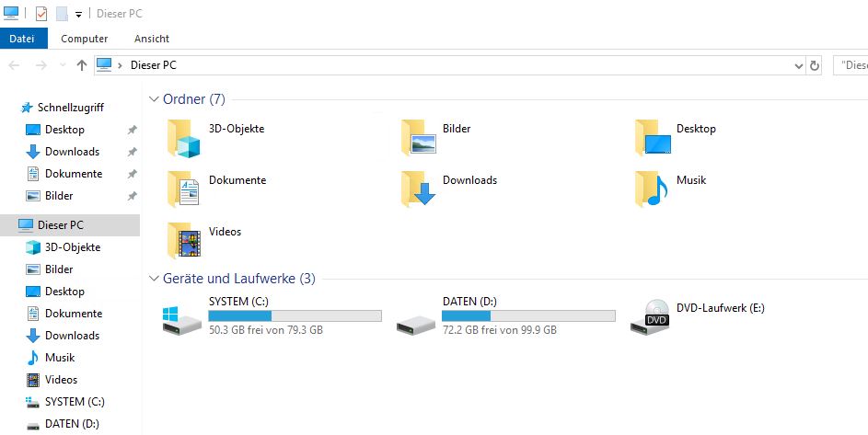
Task: Click the pin icon next to Dokumente in Schnellzugriff
Action: click(x=132, y=174)
